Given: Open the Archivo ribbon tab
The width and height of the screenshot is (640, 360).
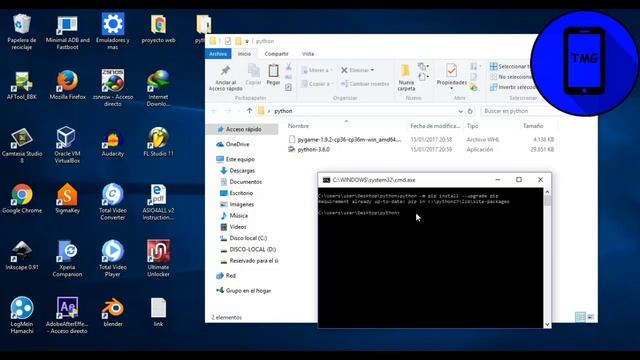Looking at the screenshot, I should [218, 54].
